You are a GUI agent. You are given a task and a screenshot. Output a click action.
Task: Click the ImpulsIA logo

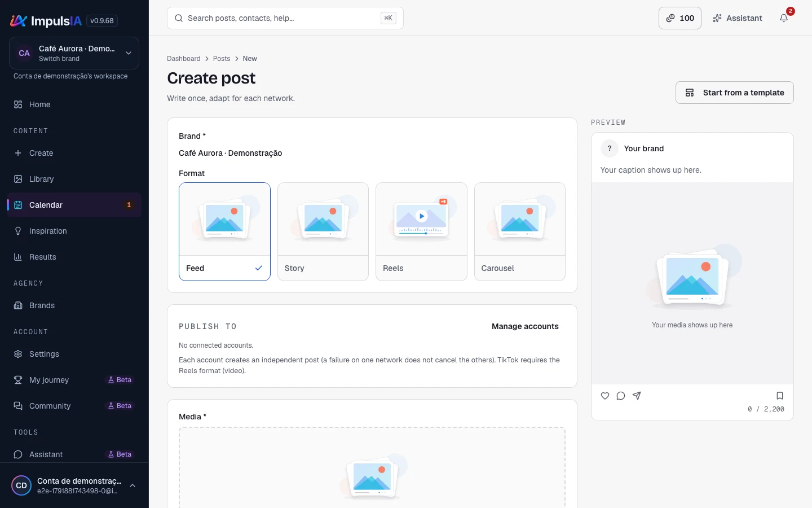click(x=46, y=21)
